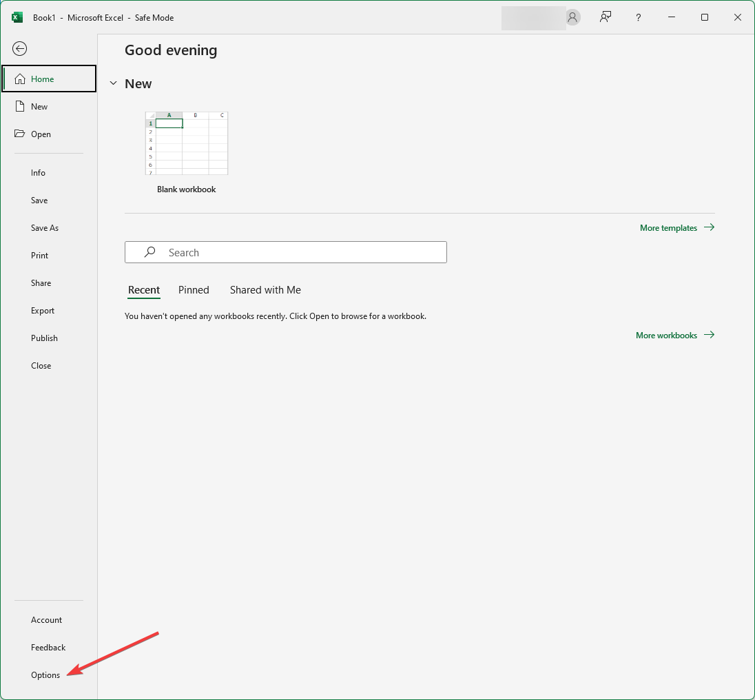Click the blank page icon beside New

click(x=20, y=106)
